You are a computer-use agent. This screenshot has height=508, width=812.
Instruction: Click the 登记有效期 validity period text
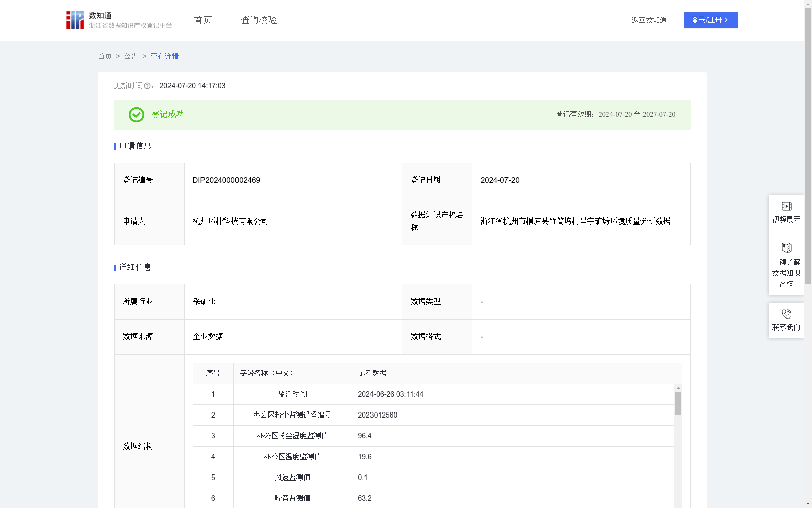pos(616,114)
